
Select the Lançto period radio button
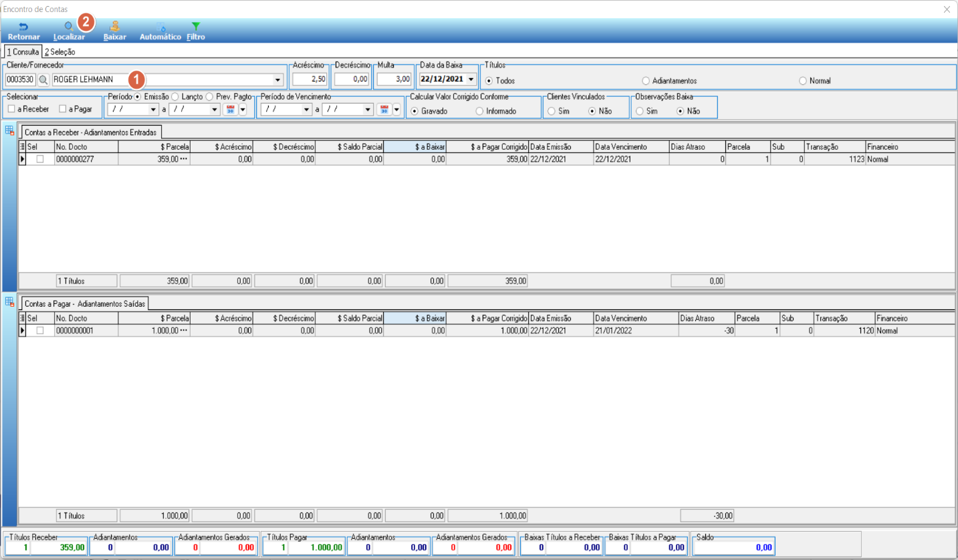pos(175,96)
